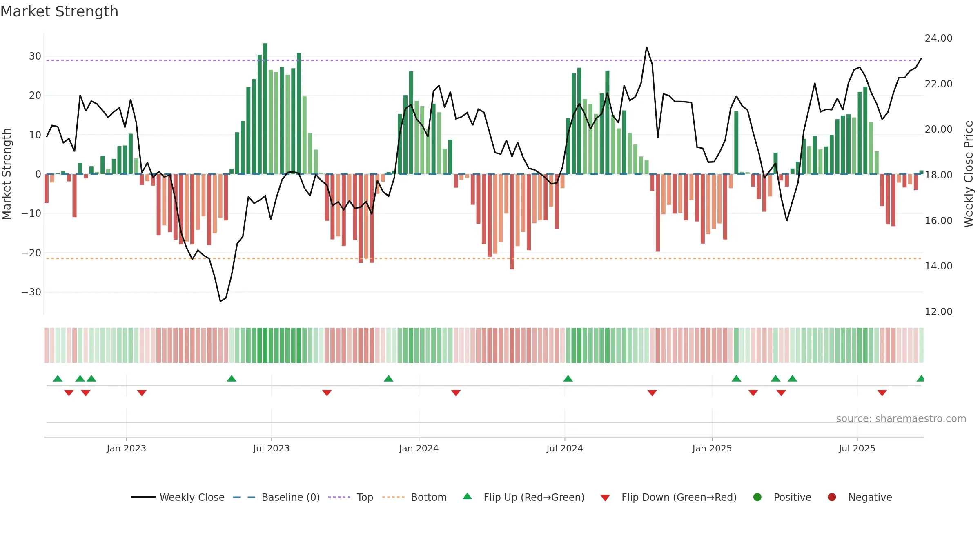The height and width of the screenshot is (551, 980).
Task: Toggle the Baseline (0) legend entry
Action: click(x=276, y=497)
